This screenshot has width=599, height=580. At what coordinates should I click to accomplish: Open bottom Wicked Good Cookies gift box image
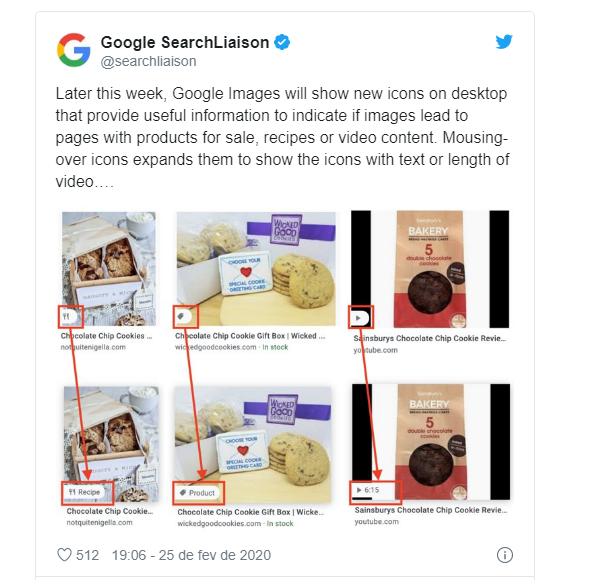[x=253, y=444]
